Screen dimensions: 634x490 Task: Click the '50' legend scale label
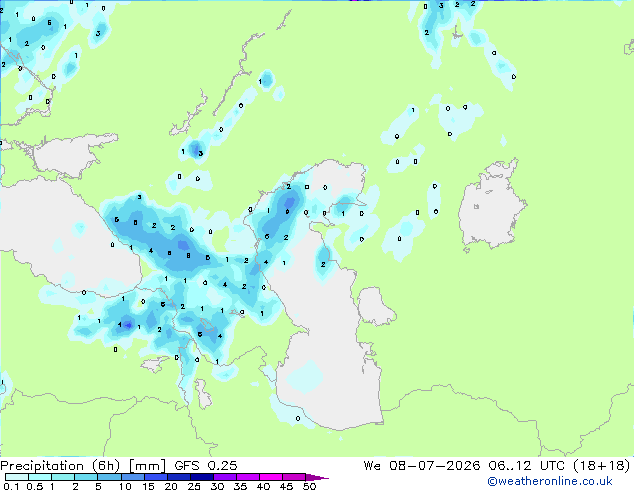[309, 486]
